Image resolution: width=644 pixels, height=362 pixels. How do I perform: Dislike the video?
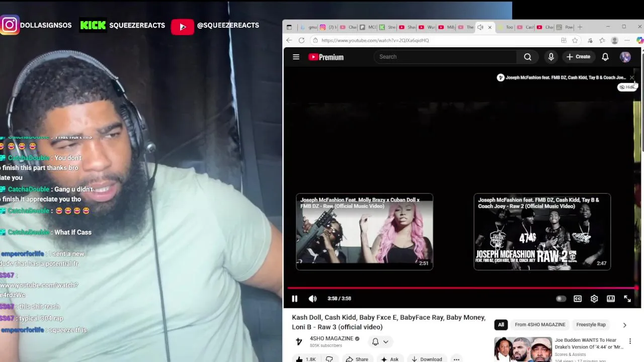point(330,359)
